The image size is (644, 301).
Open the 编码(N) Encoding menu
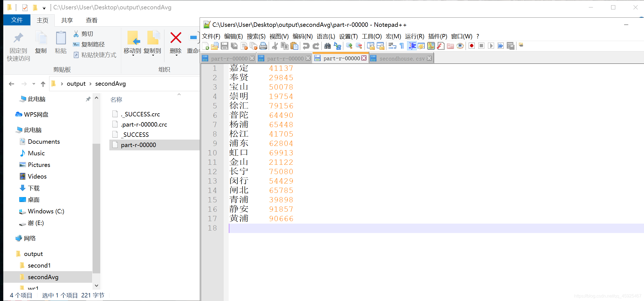click(302, 36)
